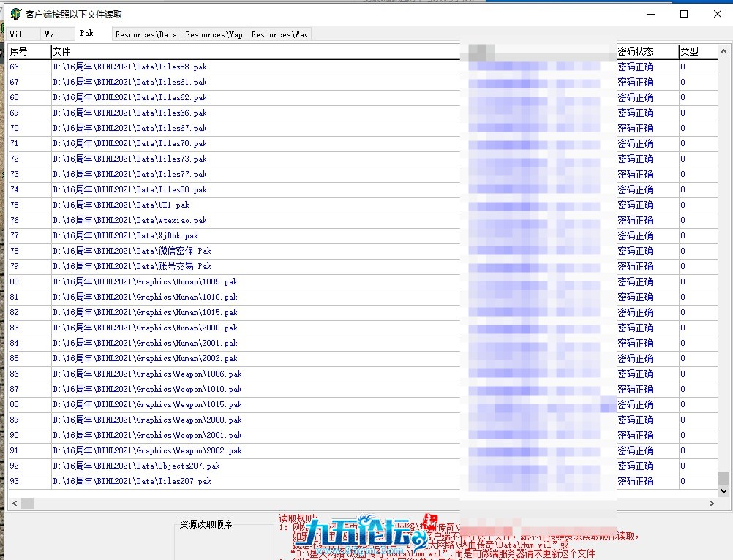Select row Tiles62.pak
The height and width of the screenshot is (560, 733).
(x=363, y=98)
